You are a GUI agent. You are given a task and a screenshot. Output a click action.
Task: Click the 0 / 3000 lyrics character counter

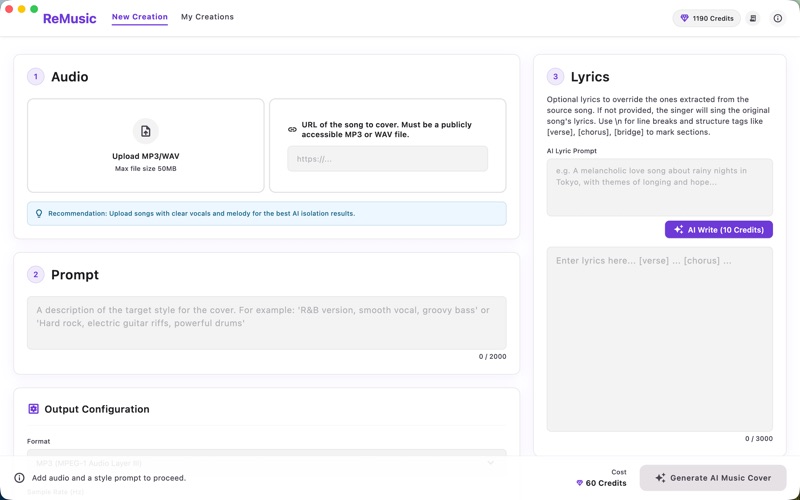pos(759,439)
